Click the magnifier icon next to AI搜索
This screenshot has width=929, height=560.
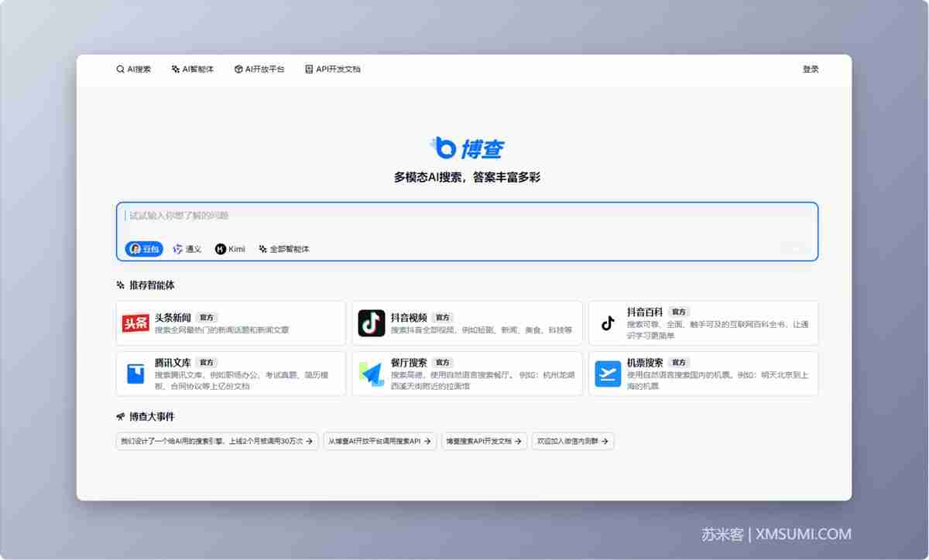pyautogui.click(x=120, y=69)
